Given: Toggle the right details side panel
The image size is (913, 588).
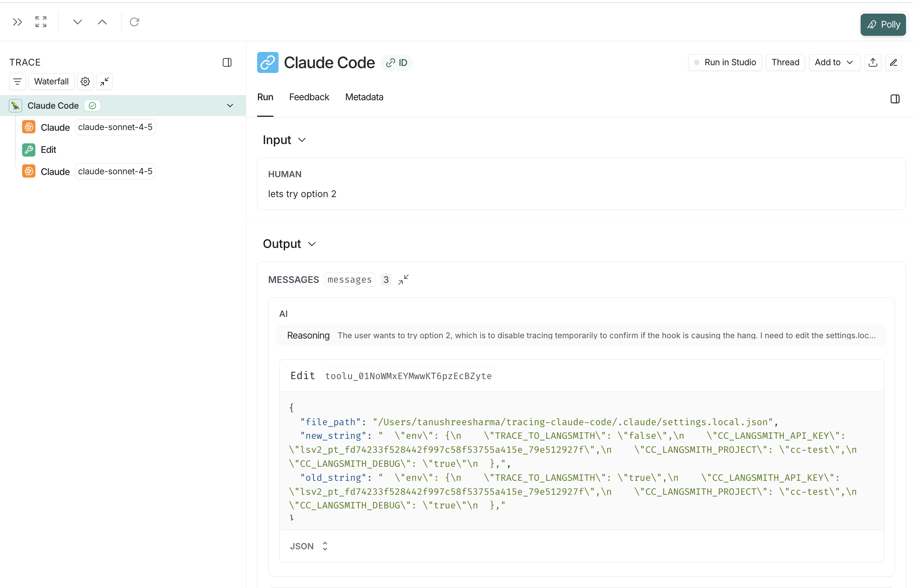Looking at the screenshot, I should click(895, 99).
